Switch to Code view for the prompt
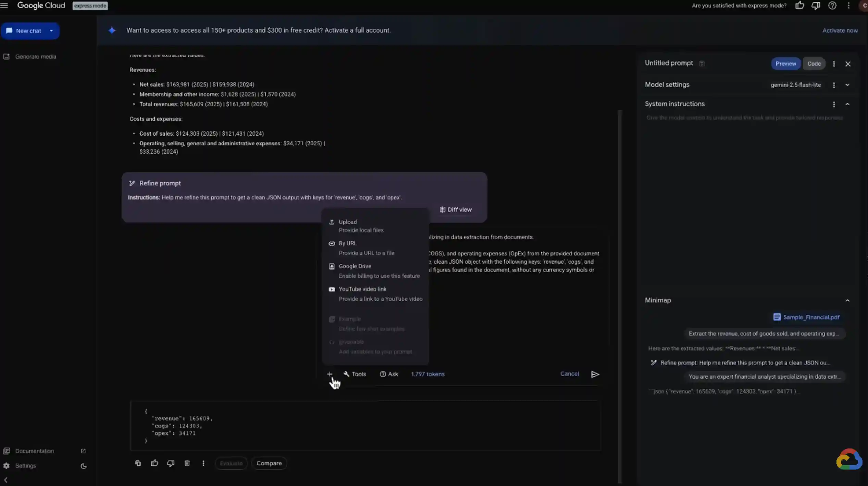Viewport: 868px width, 486px height. coord(814,63)
